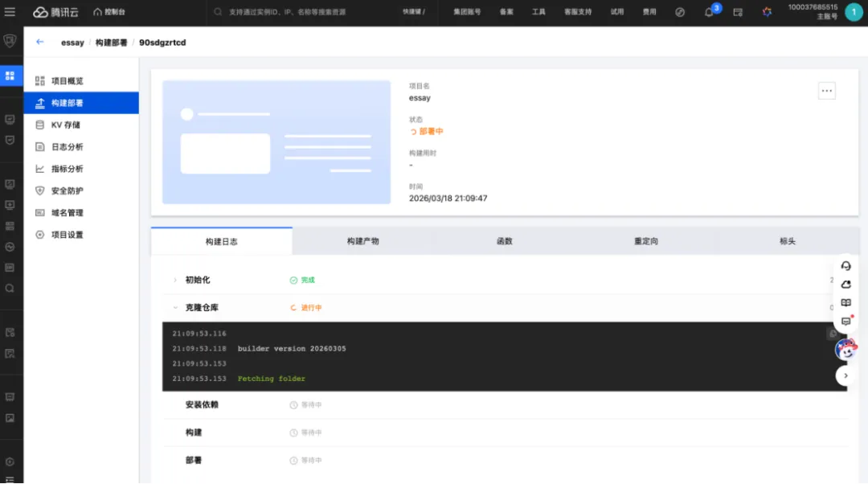The image size is (868, 484).
Task: Click 'builder version 20260305' log line
Action: 292,349
